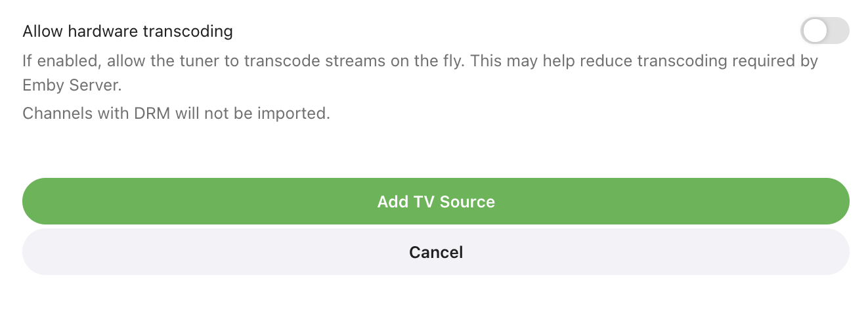Dismiss the form using Cancel

click(435, 252)
